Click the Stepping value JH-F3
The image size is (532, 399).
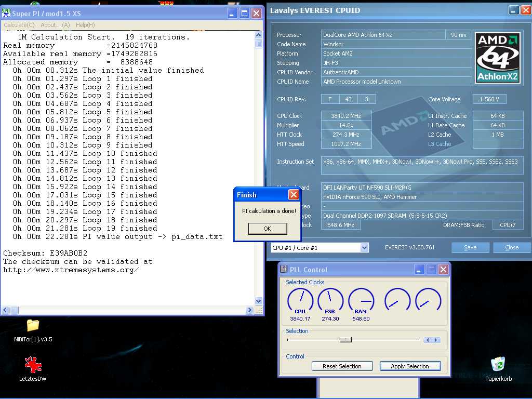pos(396,63)
